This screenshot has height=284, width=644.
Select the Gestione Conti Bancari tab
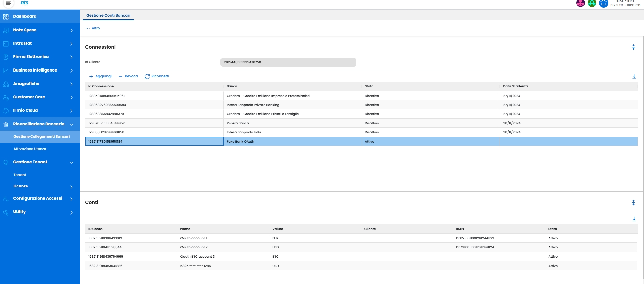click(108, 15)
